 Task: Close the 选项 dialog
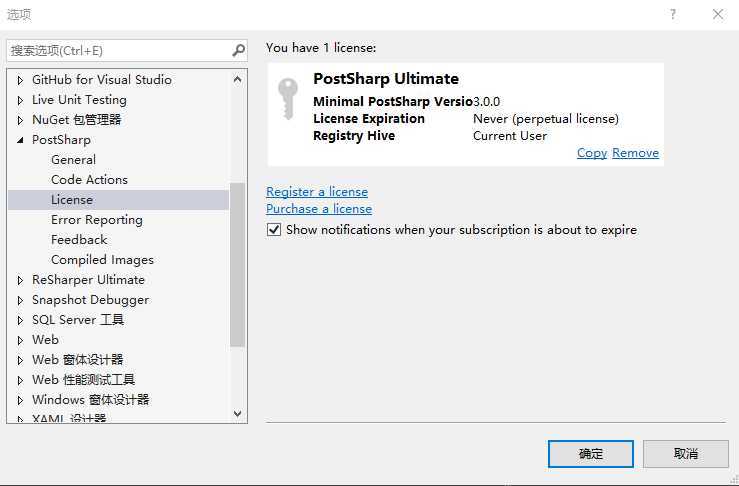718,14
